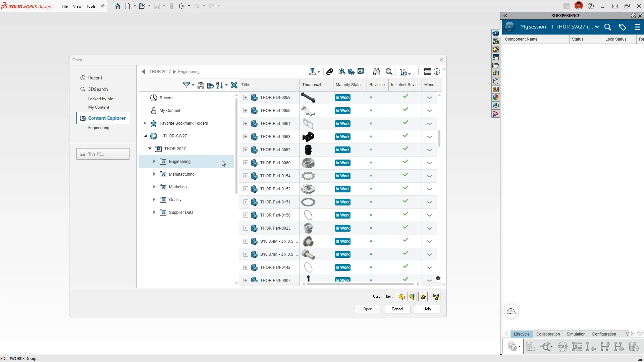This screenshot has height=362, width=644.
Task: Click the tag icon in 3DEXPERIENCE header
Action: point(623,27)
